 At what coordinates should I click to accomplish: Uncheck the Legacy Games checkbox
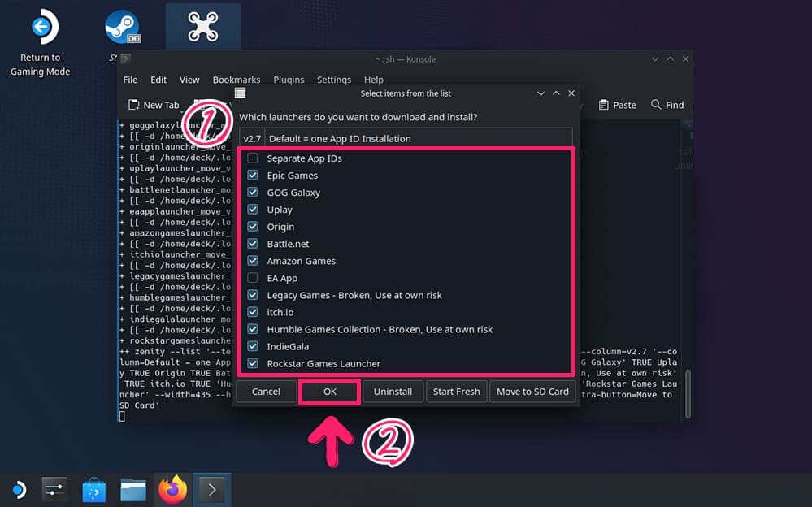coord(253,295)
